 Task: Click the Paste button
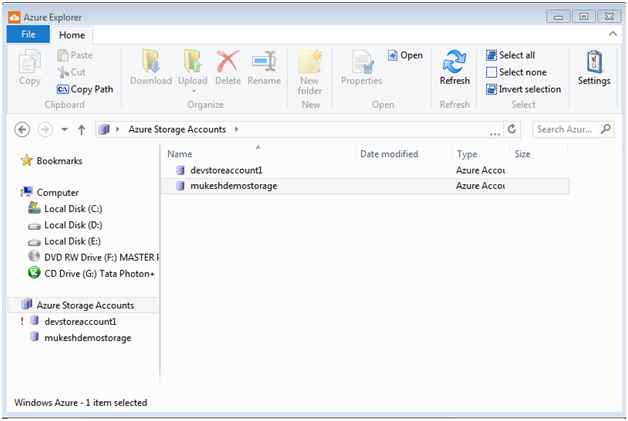[75, 55]
